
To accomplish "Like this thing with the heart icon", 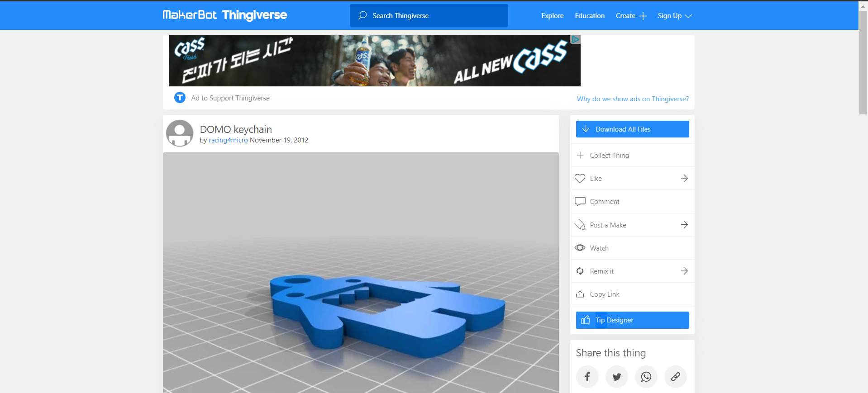I will click(x=580, y=179).
